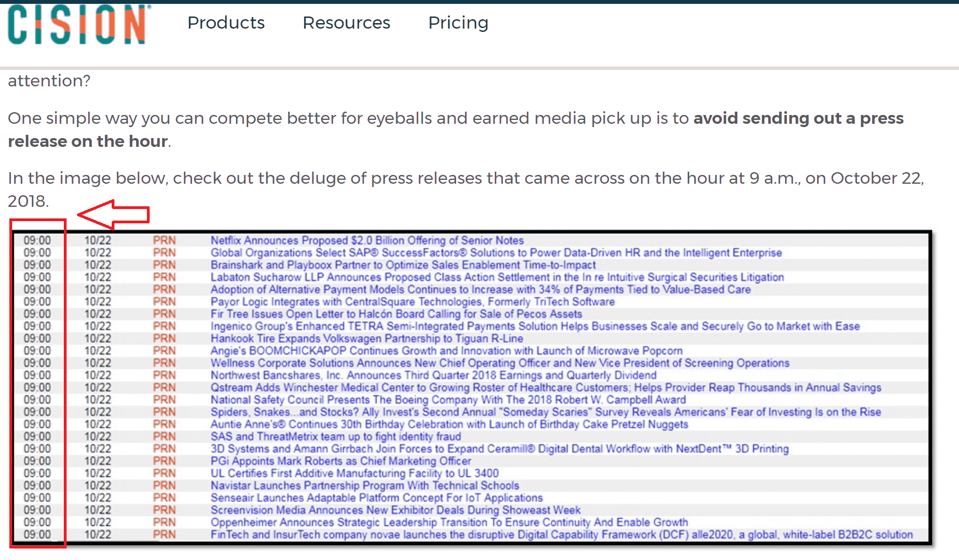This screenshot has height=560, width=959.
Task: Click the Oppenheimer Announces Strategic Leadership headline
Action: point(450,522)
